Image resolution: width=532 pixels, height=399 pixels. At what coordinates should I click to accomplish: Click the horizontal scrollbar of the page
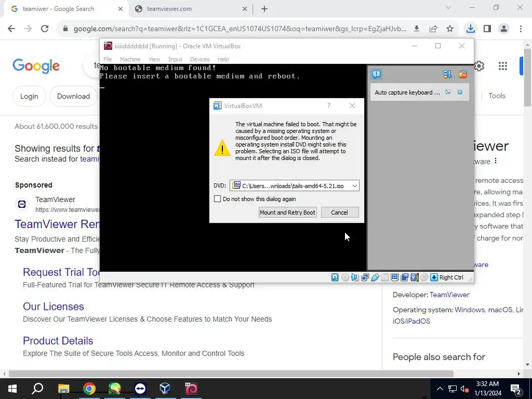coord(231,374)
